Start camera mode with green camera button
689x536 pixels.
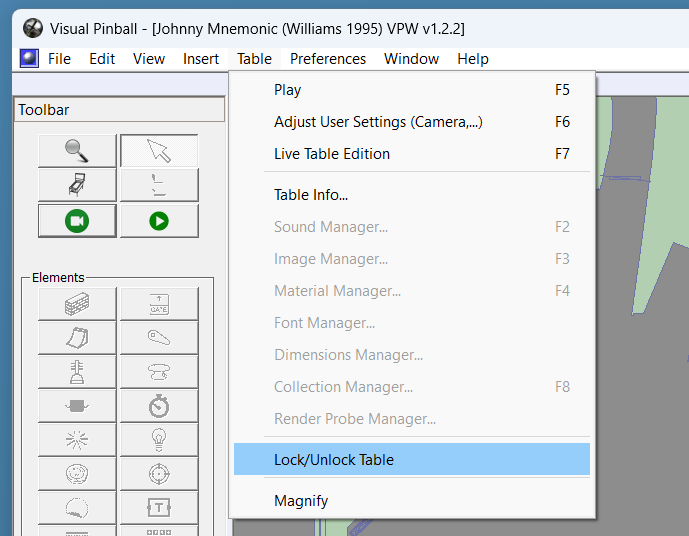(77, 221)
